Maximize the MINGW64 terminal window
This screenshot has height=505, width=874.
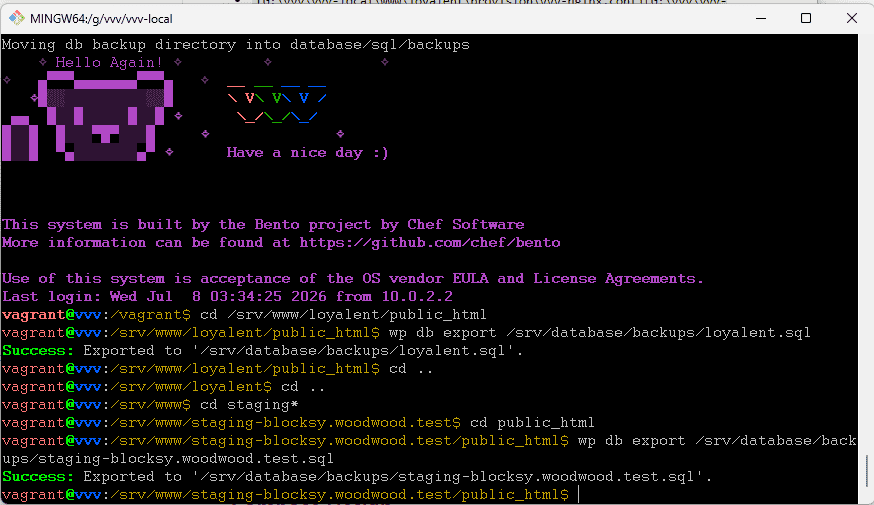tap(806, 18)
